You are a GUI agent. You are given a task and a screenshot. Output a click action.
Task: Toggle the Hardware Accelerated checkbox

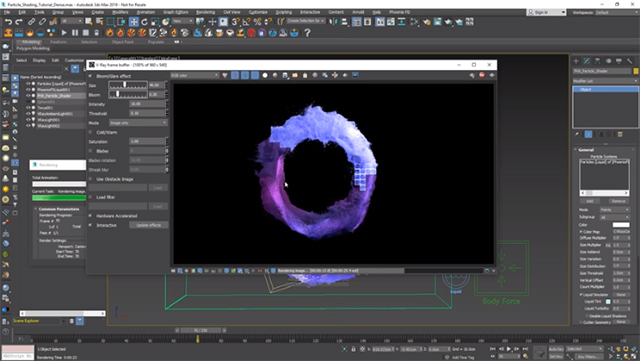click(91, 216)
